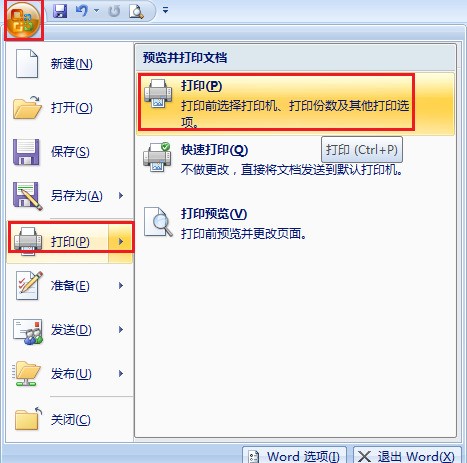Expand the 另存为(A) submenu arrow
This screenshot has width=467, height=463.
(121, 196)
